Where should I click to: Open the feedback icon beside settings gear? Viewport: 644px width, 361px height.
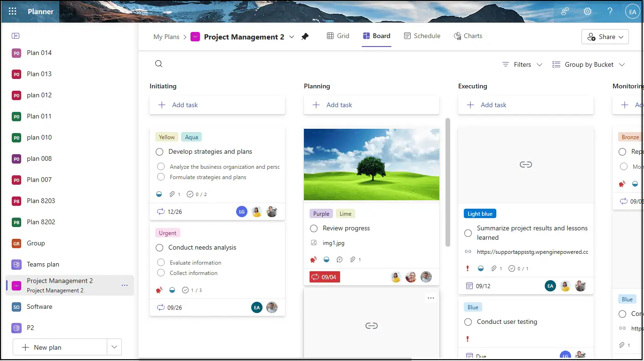[x=565, y=11]
